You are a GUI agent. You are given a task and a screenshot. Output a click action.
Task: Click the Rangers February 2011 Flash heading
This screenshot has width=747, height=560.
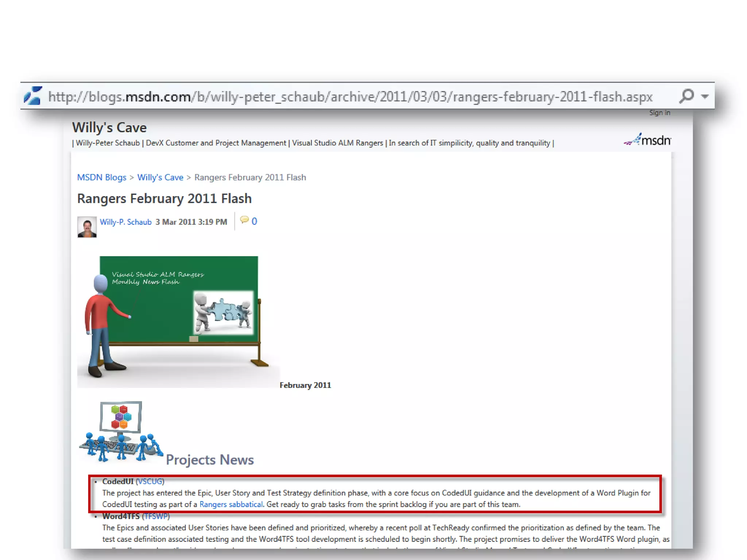(x=164, y=198)
